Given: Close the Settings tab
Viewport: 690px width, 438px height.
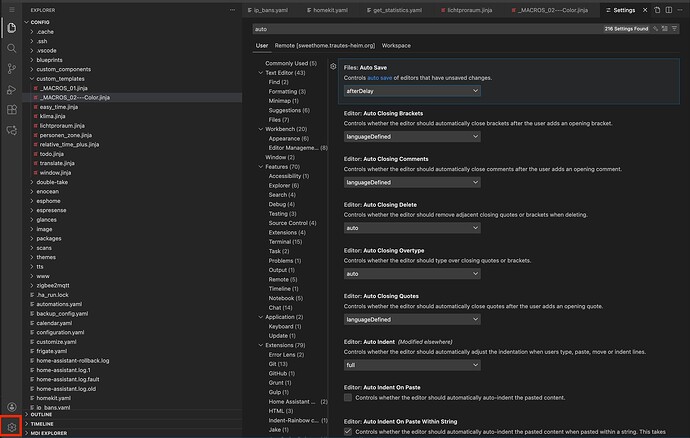Looking at the screenshot, I should (x=645, y=10).
